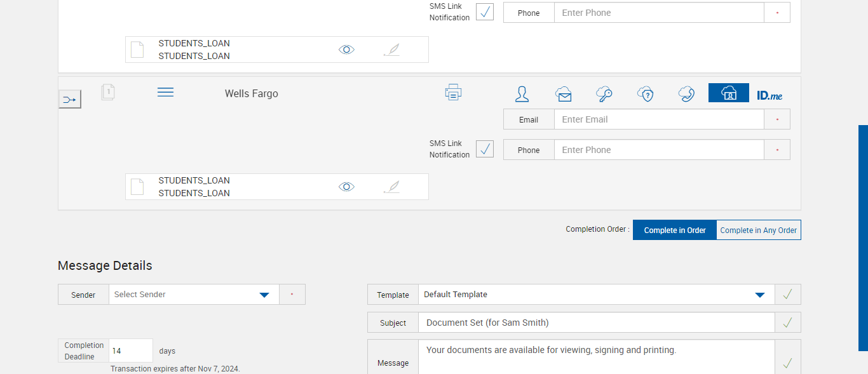Select the cloud key authentication icon
The height and width of the screenshot is (374, 868).
[604, 94]
